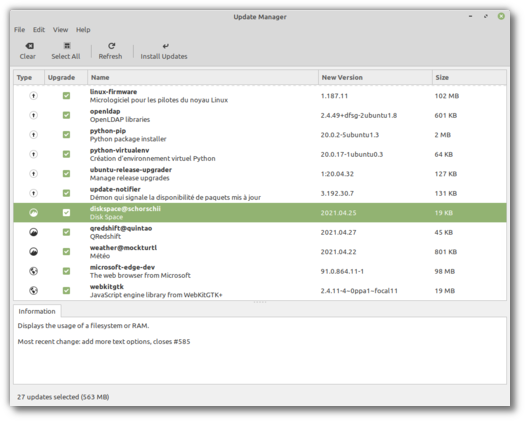Click the Clear toolbar icon

30,46
